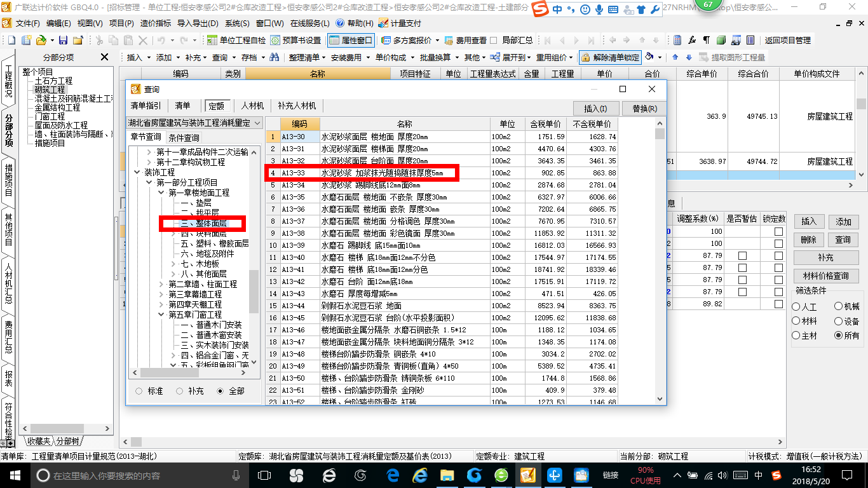
Task: Collapse 第一章楼地面工程 tree node
Action: pos(161,193)
